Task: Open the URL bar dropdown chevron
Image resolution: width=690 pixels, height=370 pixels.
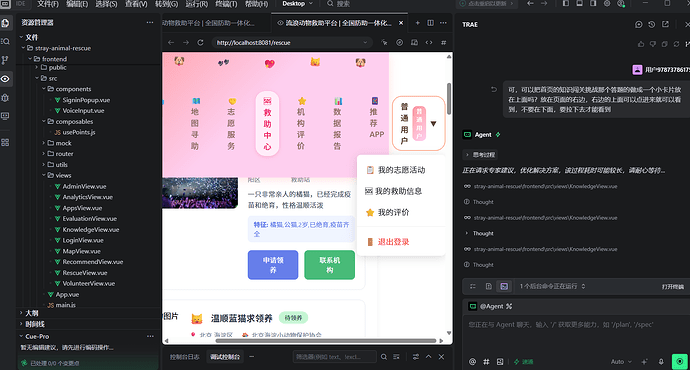Action: (365, 43)
